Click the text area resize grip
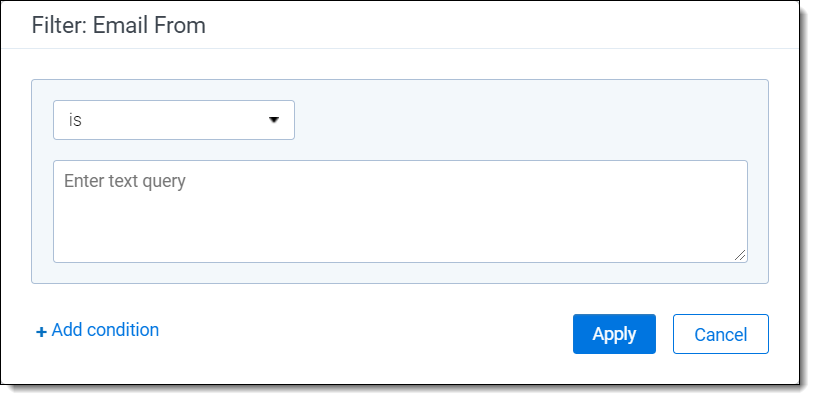 740,255
